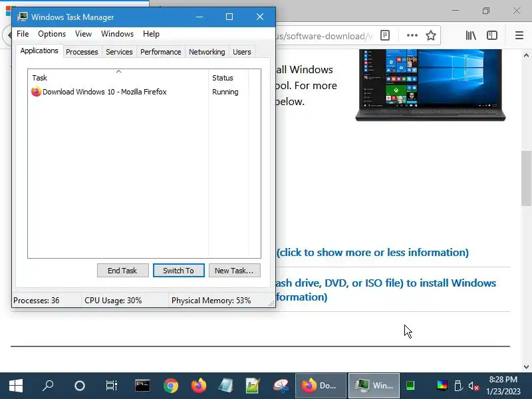The height and width of the screenshot is (399, 532).
Task: Open the Windows menu
Action: pyautogui.click(x=118, y=34)
